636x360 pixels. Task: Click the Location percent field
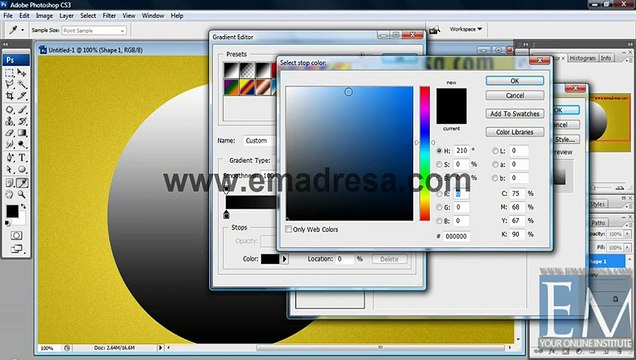[345, 259]
